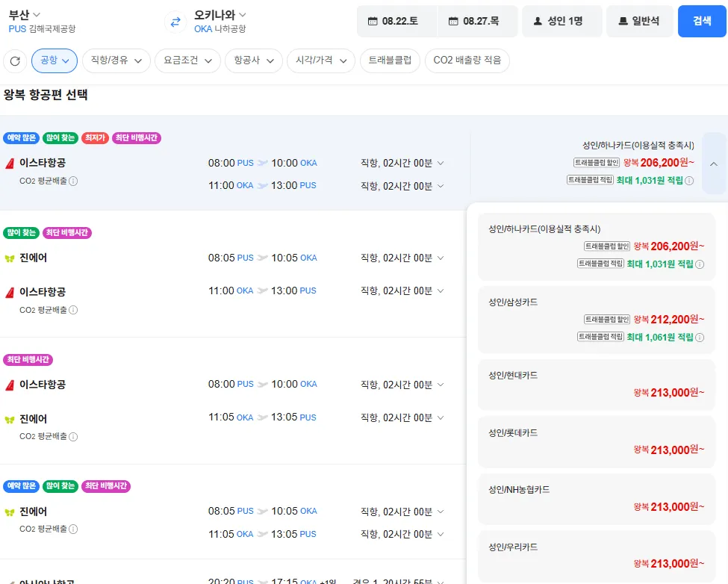Expand the 시각/가격 time/price filter
The image size is (728, 584).
(x=321, y=60)
